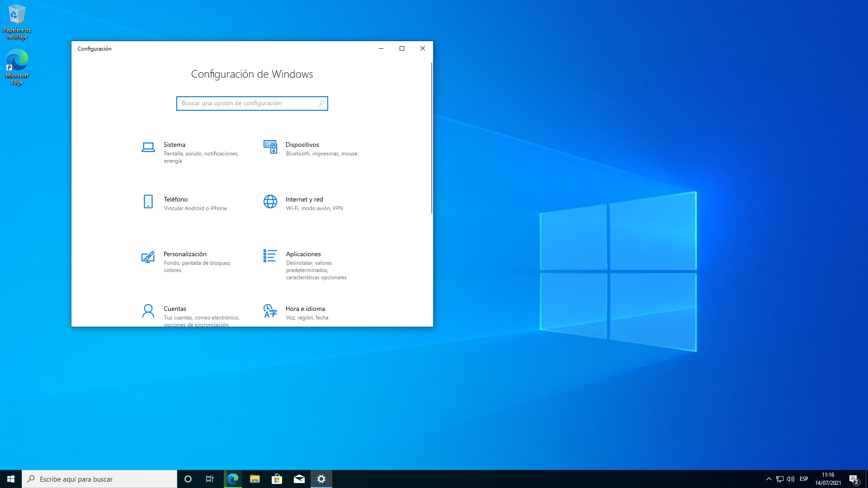Open File Explorer from taskbar
This screenshot has width=868, height=488.
(255, 479)
